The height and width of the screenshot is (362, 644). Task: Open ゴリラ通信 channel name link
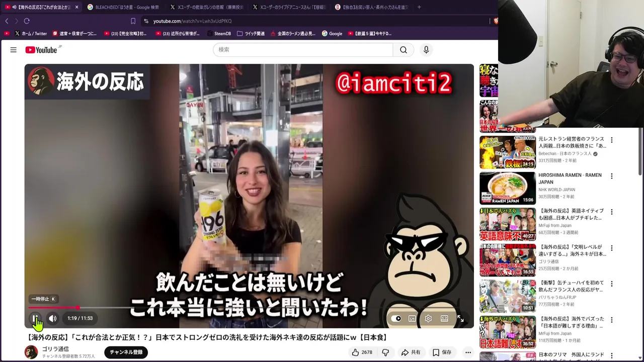point(55,349)
